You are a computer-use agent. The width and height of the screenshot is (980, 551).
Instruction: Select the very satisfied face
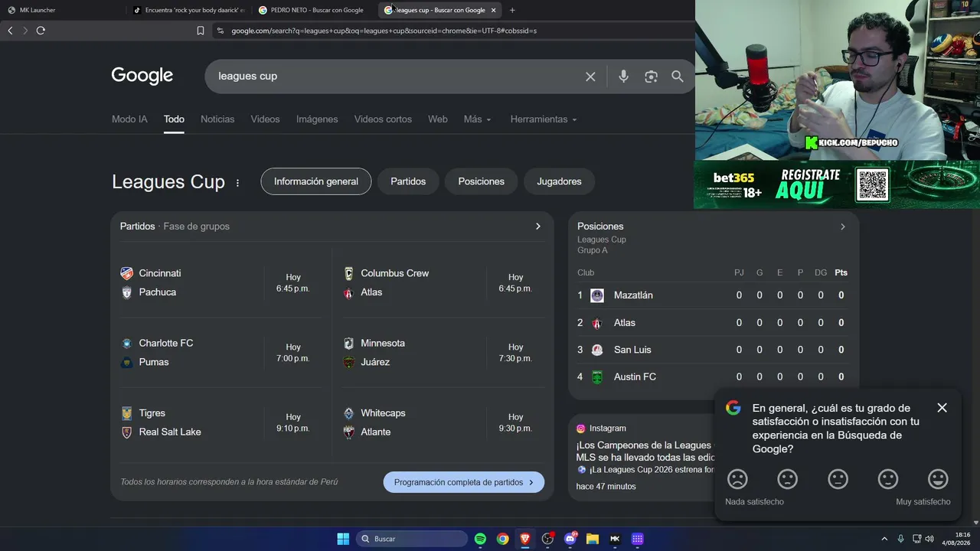click(938, 479)
